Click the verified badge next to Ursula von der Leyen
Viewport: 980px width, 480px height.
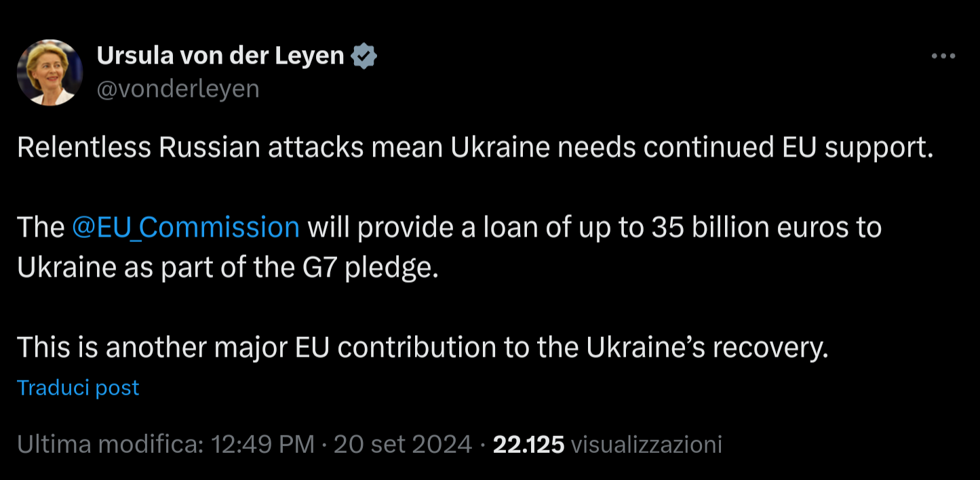(365, 55)
